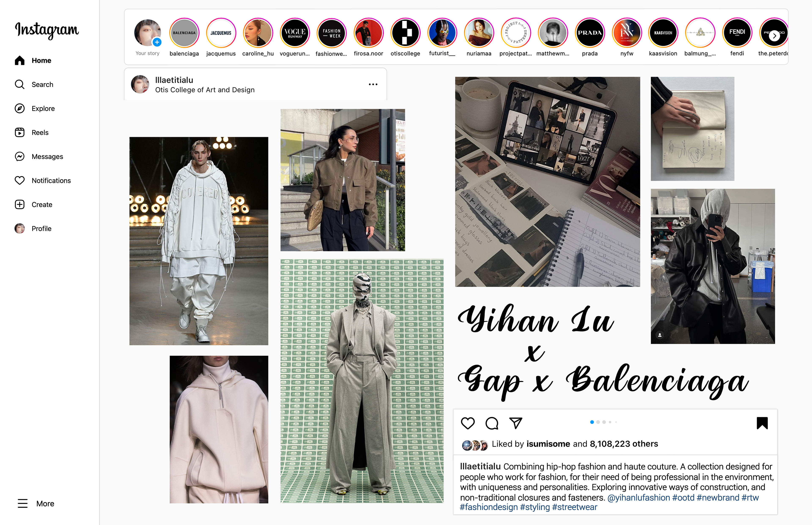The height and width of the screenshot is (525, 812).
Task: View the matthewm... story
Action: (x=553, y=37)
